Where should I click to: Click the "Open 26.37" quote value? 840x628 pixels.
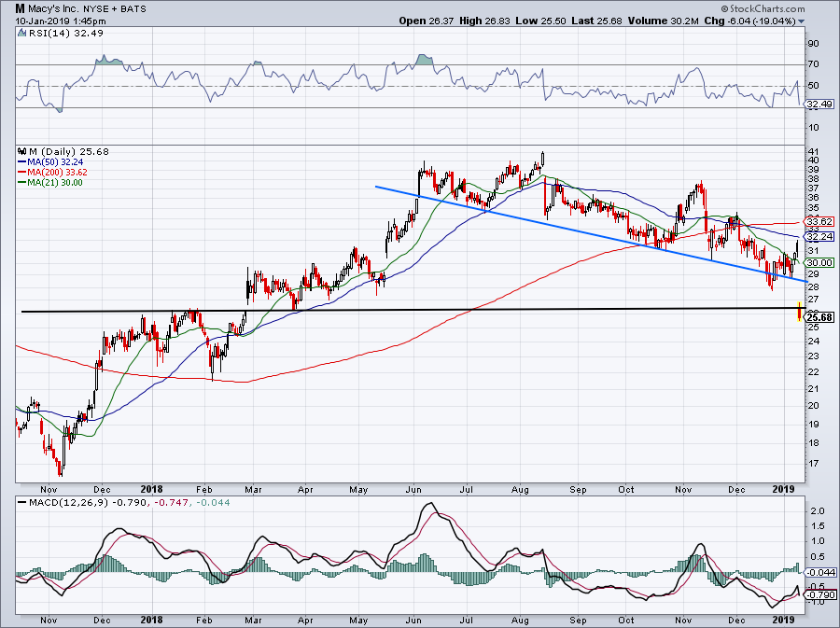pyautogui.click(x=427, y=21)
